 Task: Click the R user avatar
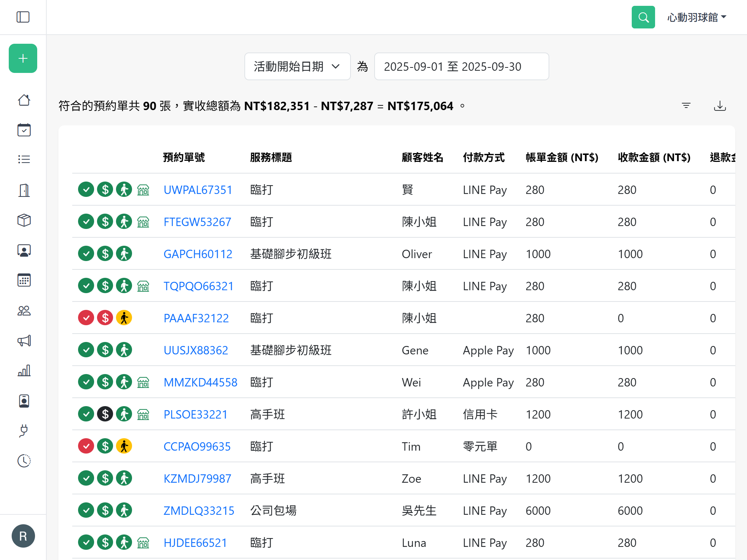point(23,536)
